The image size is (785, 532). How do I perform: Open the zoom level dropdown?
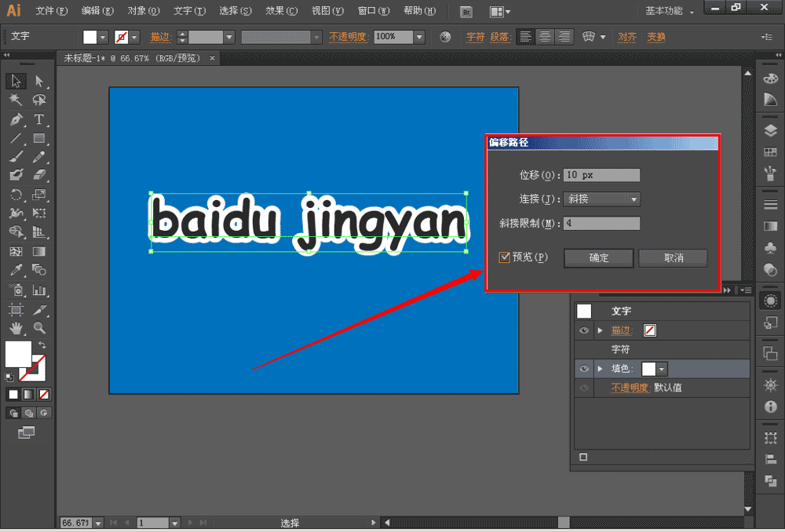pos(98,523)
